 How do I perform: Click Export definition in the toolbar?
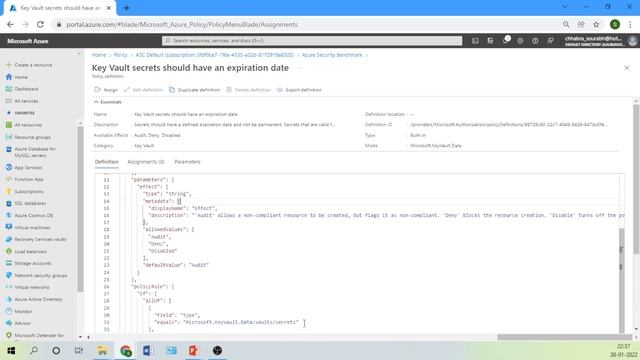[x=299, y=90]
